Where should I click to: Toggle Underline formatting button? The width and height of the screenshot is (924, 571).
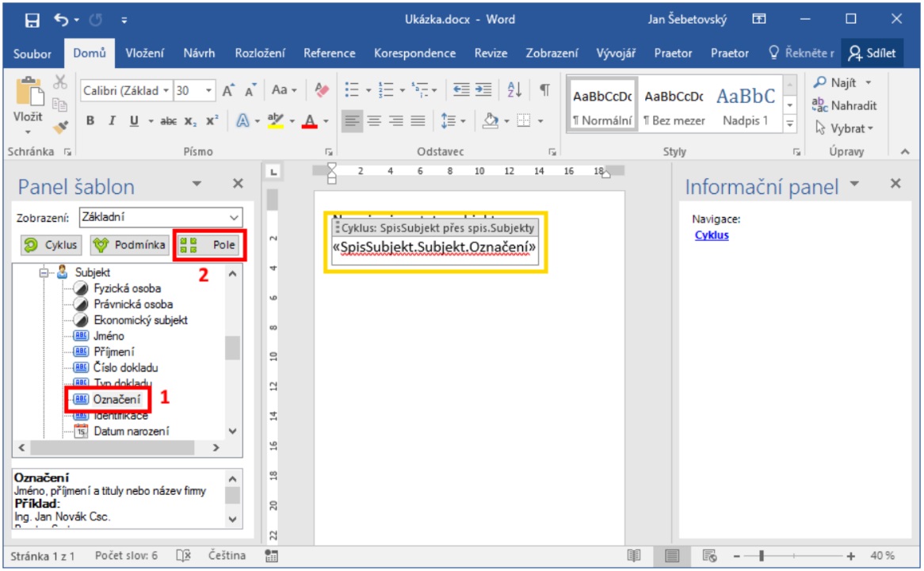(132, 121)
